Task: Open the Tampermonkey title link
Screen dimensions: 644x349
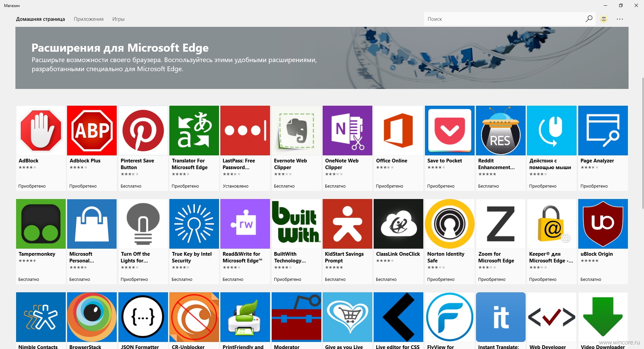Action: click(x=37, y=254)
